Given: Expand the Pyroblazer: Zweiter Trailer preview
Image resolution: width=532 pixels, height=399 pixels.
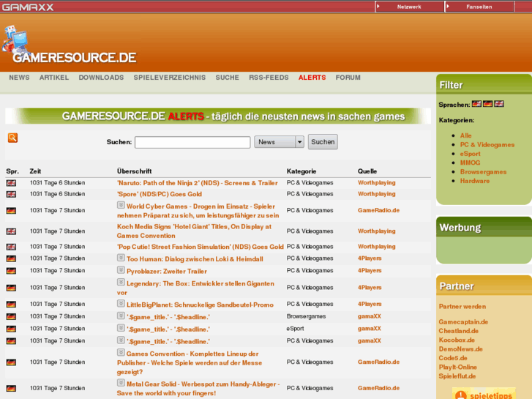Looking at the screenshot, I should 121,269.
